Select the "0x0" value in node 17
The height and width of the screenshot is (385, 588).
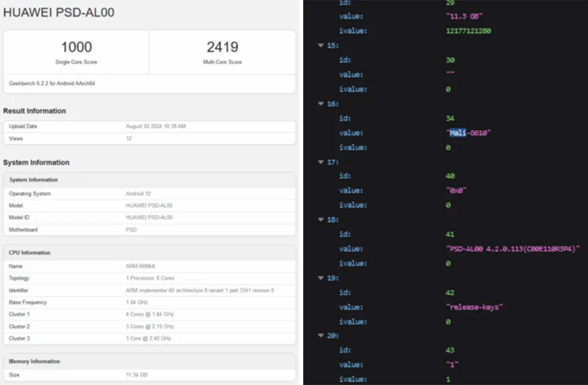[x=456, y=191]
